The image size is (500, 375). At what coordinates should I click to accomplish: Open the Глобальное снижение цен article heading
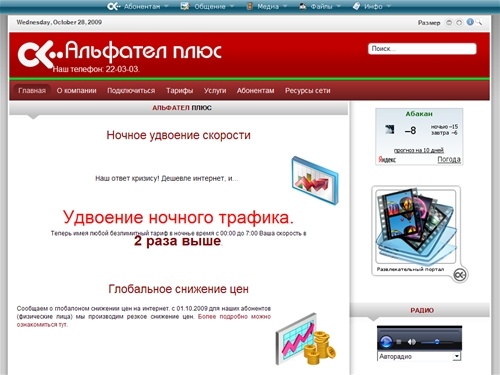178,289
